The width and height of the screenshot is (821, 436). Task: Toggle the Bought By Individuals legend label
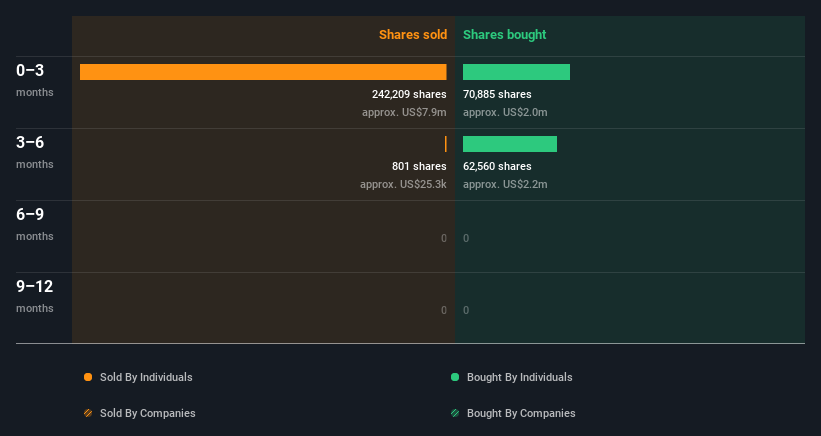click(519, 377)
